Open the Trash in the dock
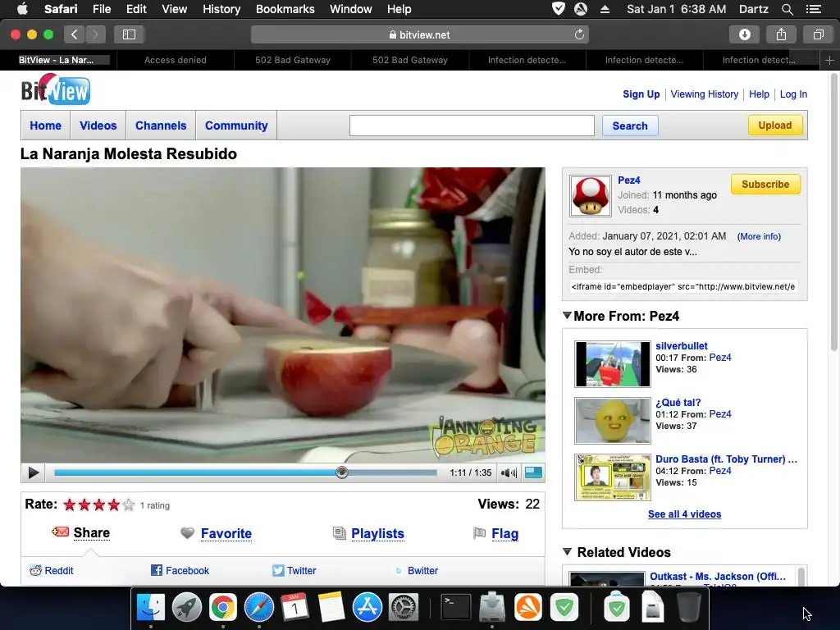The width and height of the screenshot is (840, 630). coord(689,608)
